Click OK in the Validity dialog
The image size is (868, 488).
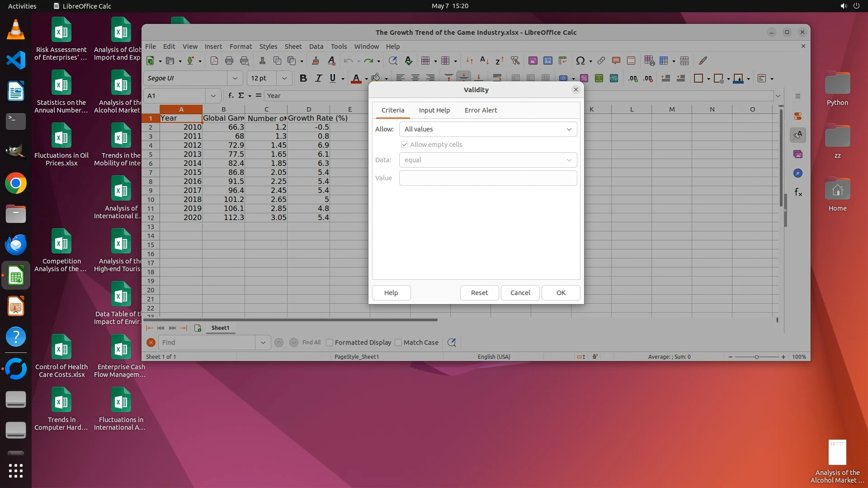coord(561,293)
